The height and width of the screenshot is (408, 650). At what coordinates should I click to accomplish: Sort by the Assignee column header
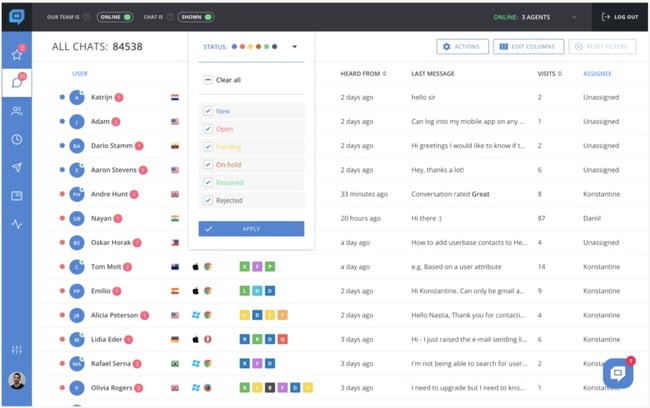pyautogui.click(x=600, y=73)
